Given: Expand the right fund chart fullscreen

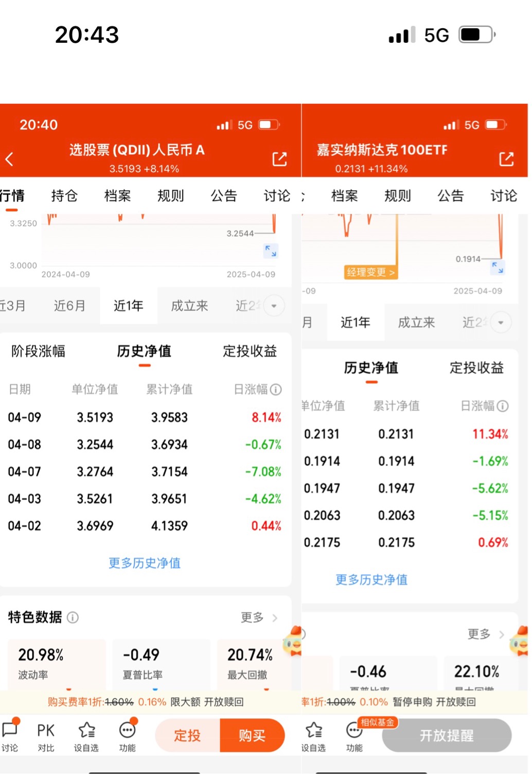Looking at the screenshot, I should [498, 267].
